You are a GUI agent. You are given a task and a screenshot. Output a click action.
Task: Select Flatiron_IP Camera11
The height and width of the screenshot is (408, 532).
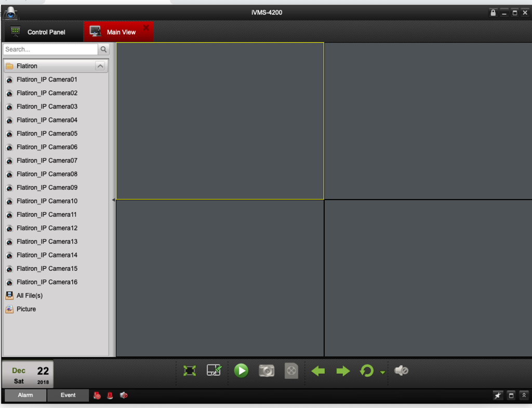pyautogui.click(x=56, y=215)
